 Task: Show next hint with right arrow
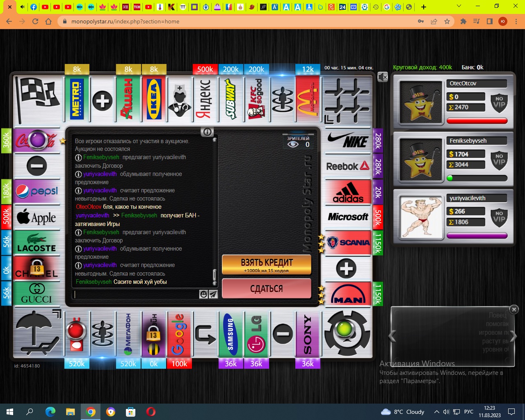point(514,336)
